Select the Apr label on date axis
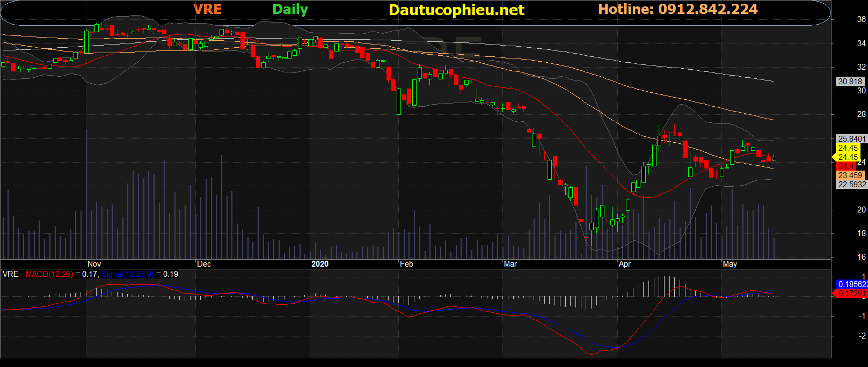 click(x=625, y=264)
